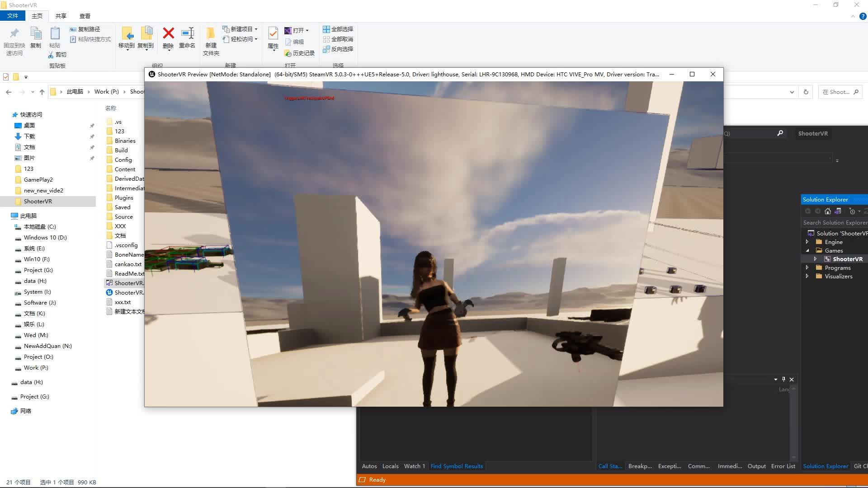Click the Refresh button beside the address bar

[x=806, y=92]
